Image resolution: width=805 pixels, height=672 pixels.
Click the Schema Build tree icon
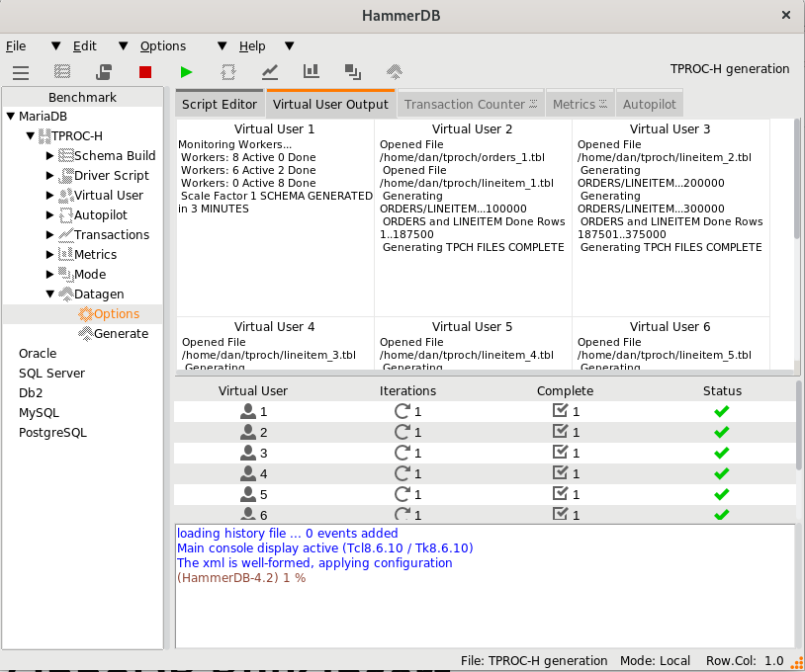pos(65,155)
